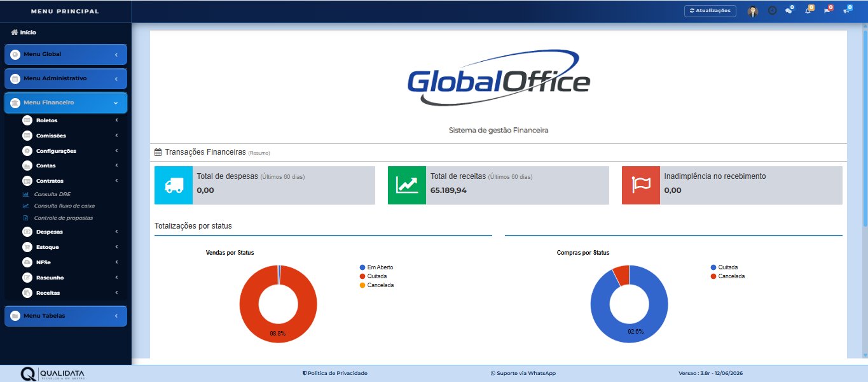Viewport: 868px width, 382px height.
Task: Expand Contas submenu via its chevron
Action: [117, 166]
